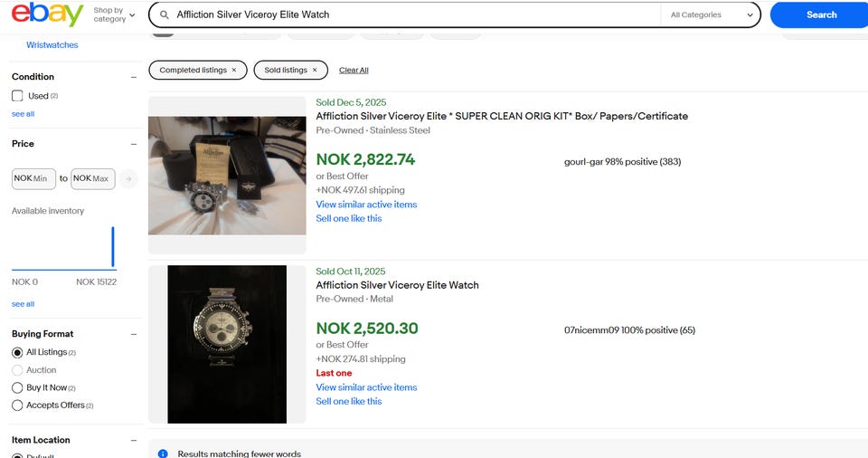Click the Clear All filters link
The height and width of the screenshot is (458, 868).
354,70
